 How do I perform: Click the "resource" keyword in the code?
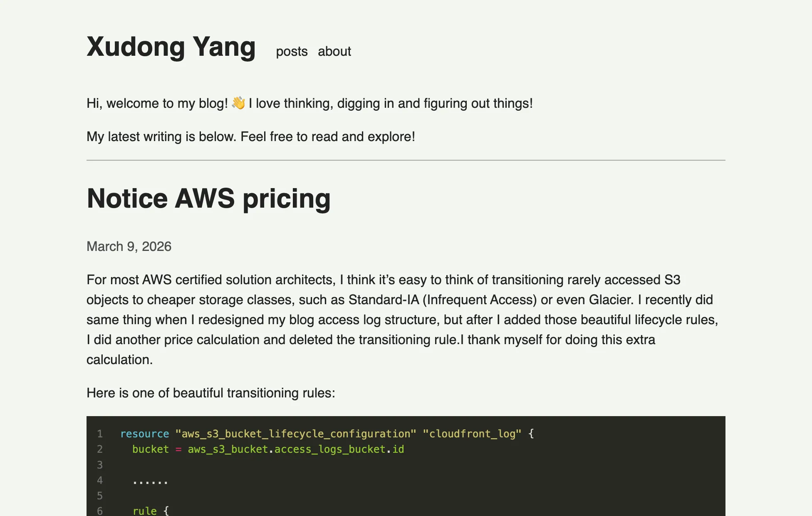(144, 434)
